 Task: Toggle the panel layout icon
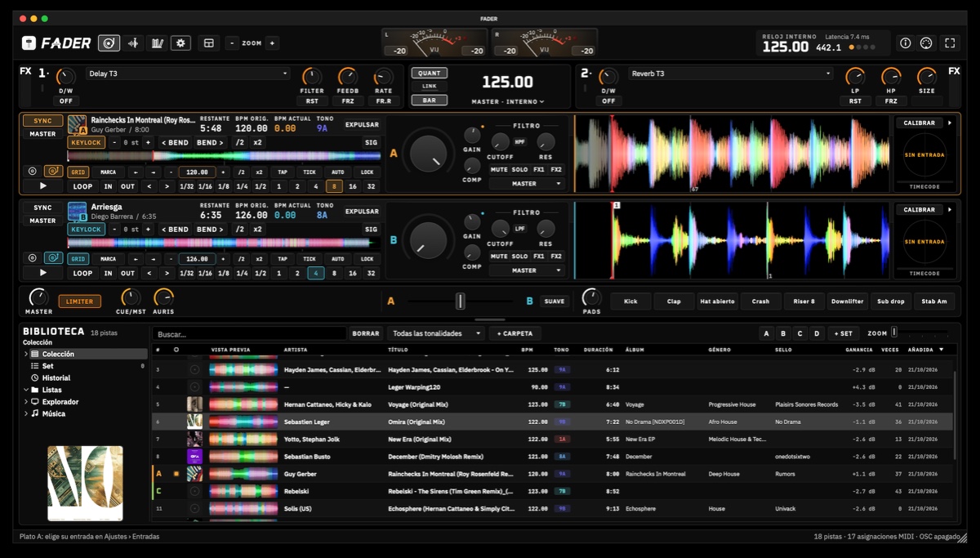[208, 43]
